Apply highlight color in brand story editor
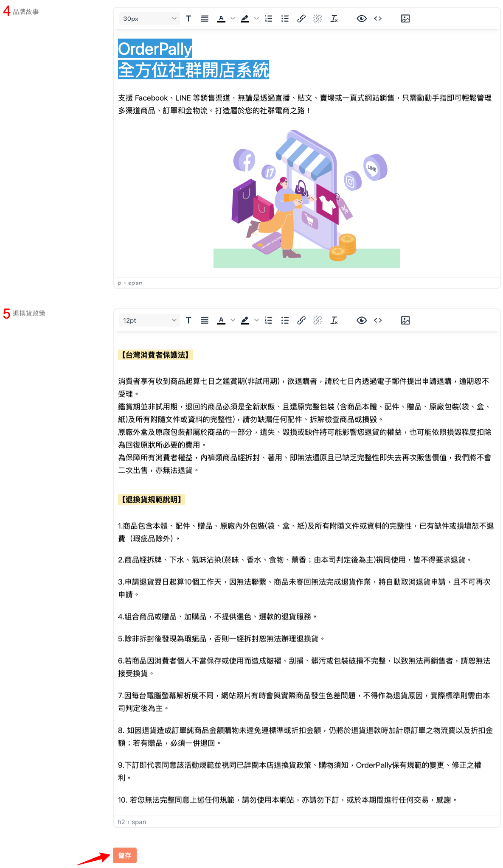This screenshot has height=868, width=503. tap(245, 19)
